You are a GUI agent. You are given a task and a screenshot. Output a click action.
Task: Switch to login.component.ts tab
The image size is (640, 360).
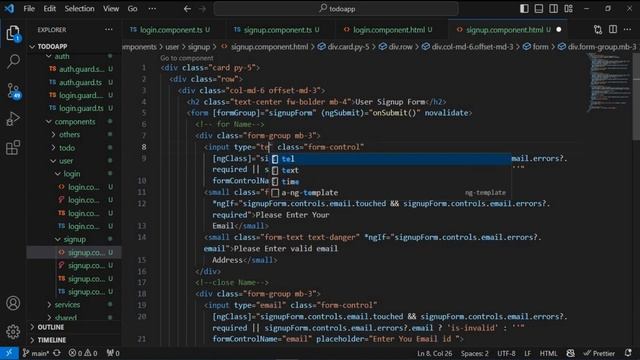[171, 29]
